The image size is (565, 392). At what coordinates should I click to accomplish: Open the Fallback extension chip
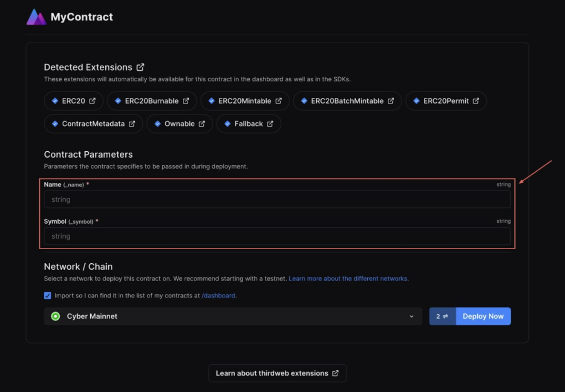[249, 124]
